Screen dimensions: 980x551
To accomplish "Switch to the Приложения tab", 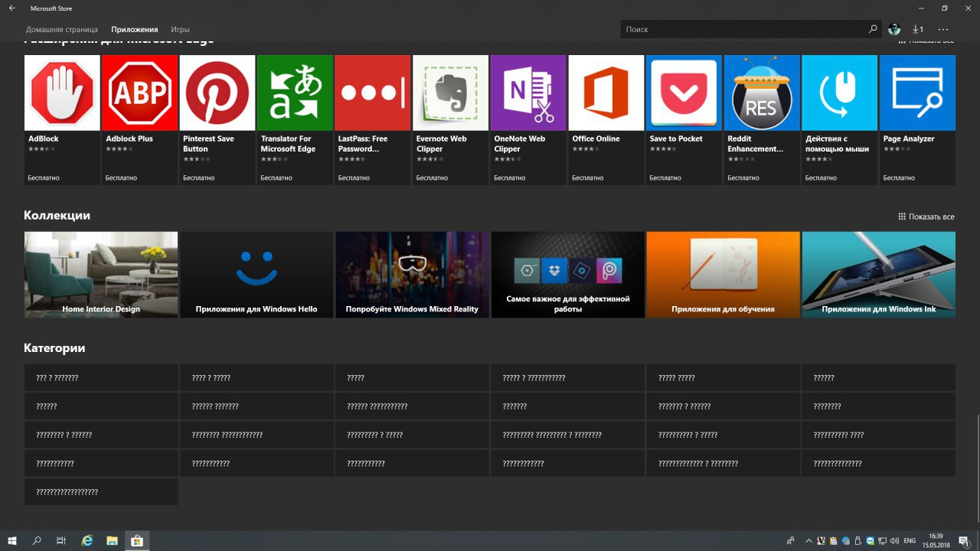I will 135,29.
